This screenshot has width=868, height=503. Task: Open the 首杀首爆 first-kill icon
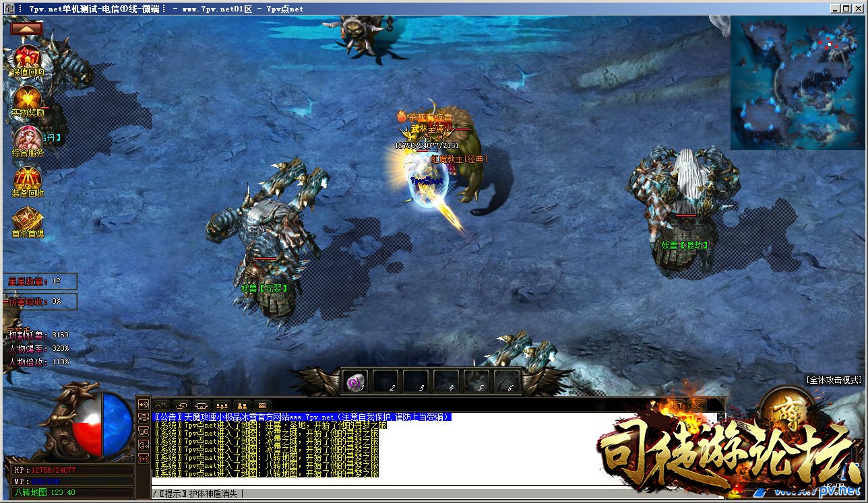(x=28, y=222)
